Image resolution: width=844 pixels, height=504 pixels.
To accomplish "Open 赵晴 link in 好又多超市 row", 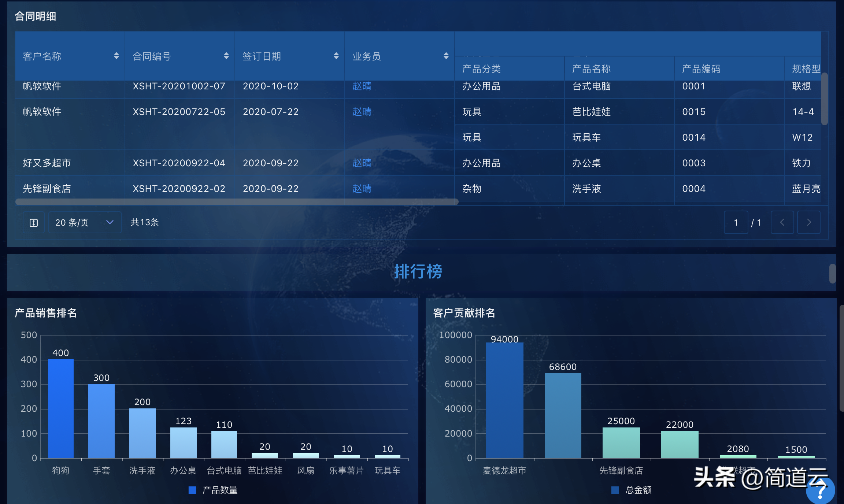I will click(362, 163).
